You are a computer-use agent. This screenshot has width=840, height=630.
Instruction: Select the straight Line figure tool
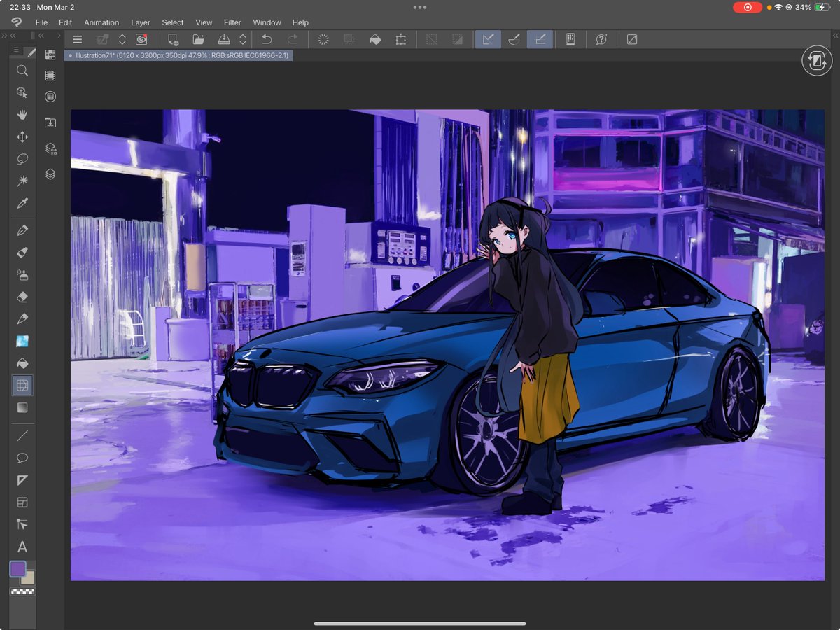pyautogui.click(x=22, y=435)
